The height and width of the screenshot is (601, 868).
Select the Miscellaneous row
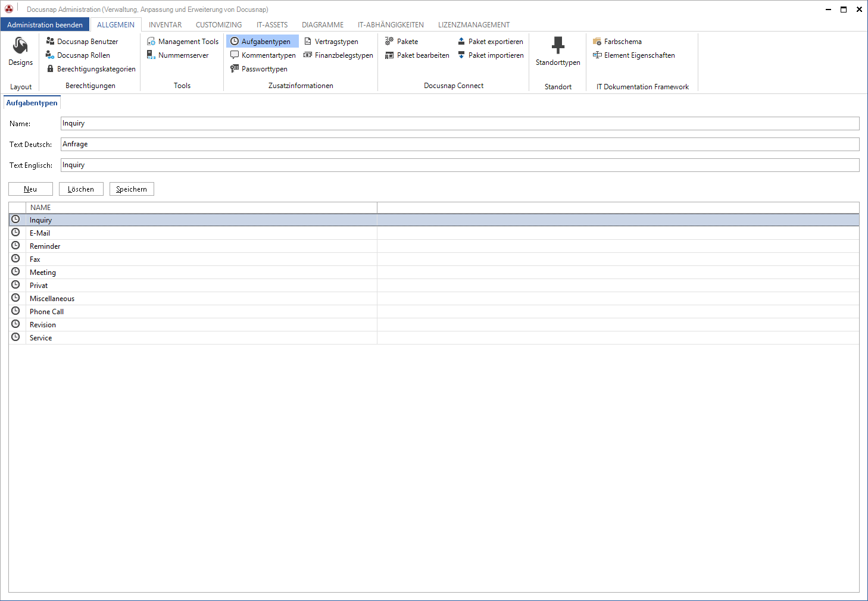click(x=434, y=298)
